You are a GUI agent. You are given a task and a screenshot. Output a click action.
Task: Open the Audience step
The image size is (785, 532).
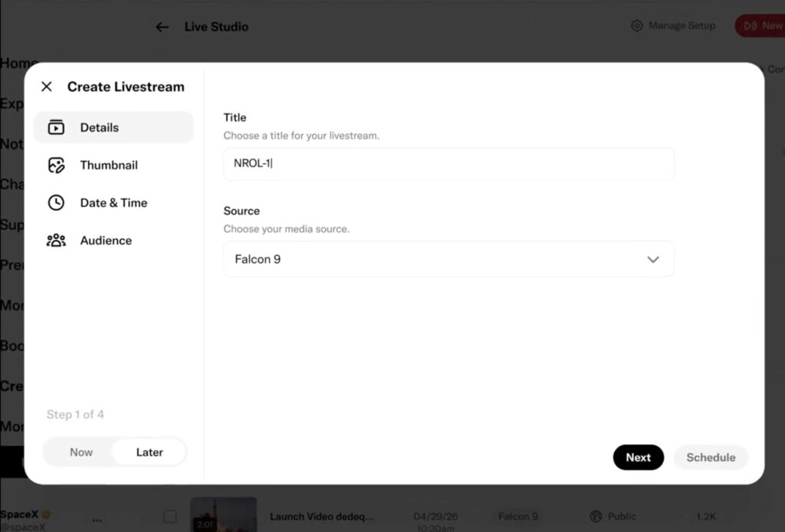[x=113, y=240]
